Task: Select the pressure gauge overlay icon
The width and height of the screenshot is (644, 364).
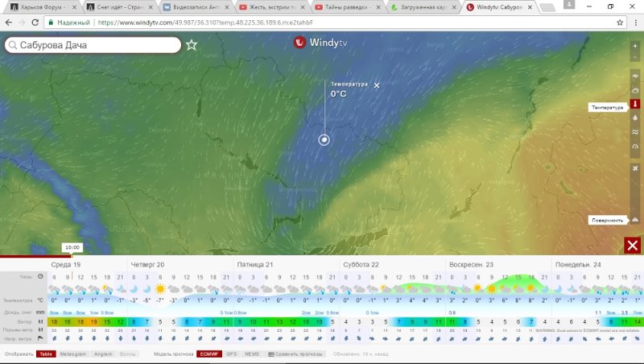Action: point(635,147)
